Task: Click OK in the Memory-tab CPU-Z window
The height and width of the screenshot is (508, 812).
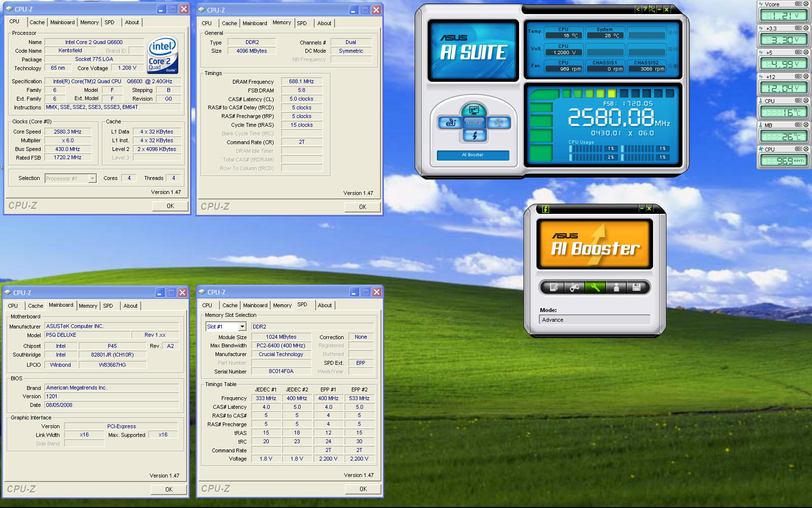Action: pyautogui.click(x=362, y=207)
